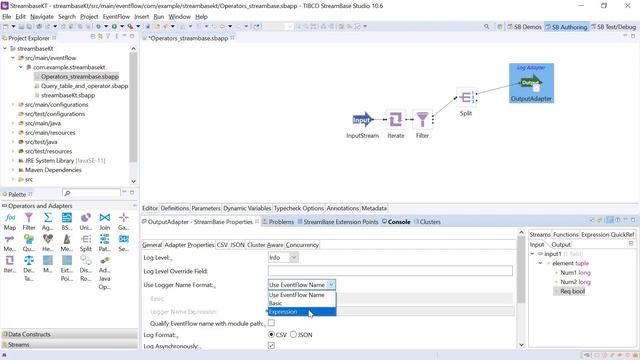Open the Data Constructs palette drawer
This screenshot has height=360, width=640.
coord(69,334)
